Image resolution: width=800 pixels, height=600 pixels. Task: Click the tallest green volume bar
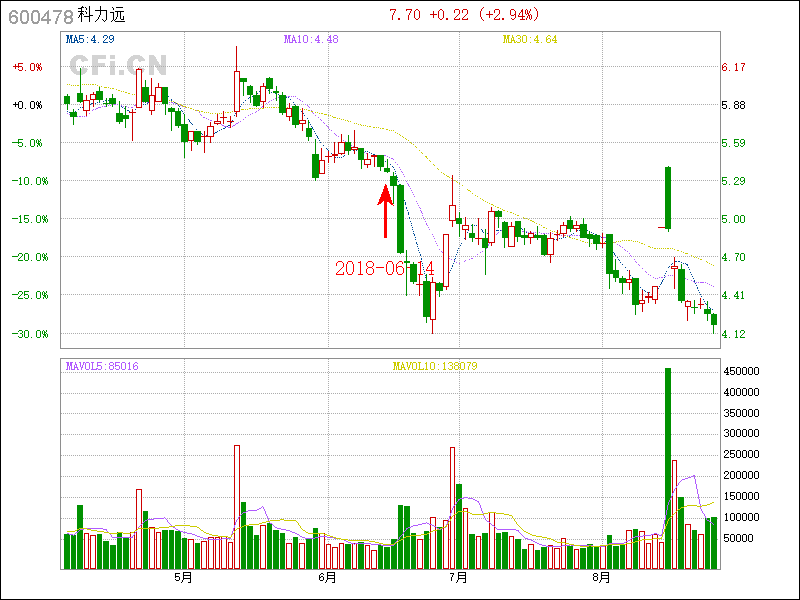click(668, 468)
